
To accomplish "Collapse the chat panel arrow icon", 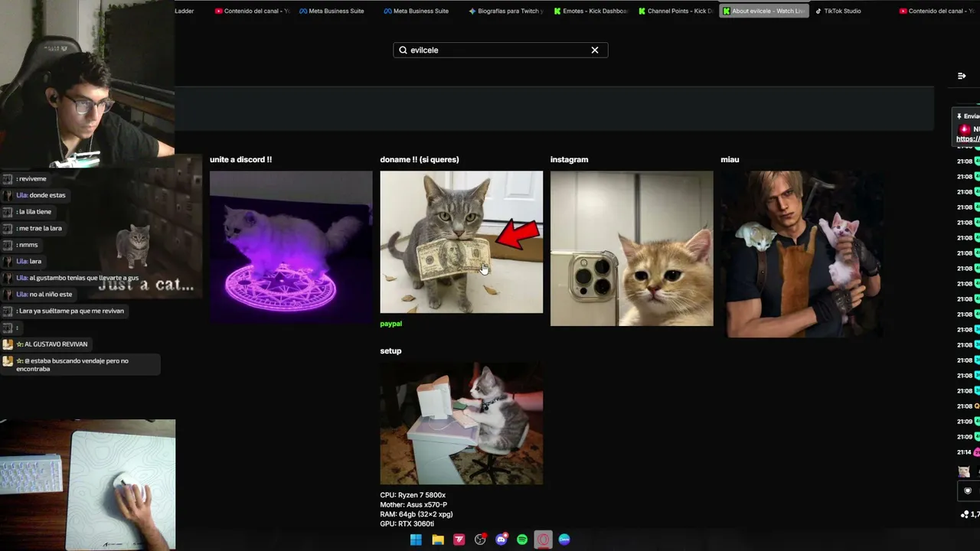I will point(962,76).
